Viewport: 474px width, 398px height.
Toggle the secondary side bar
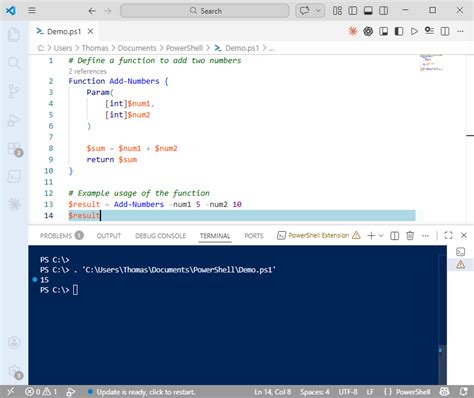point(383,11)
